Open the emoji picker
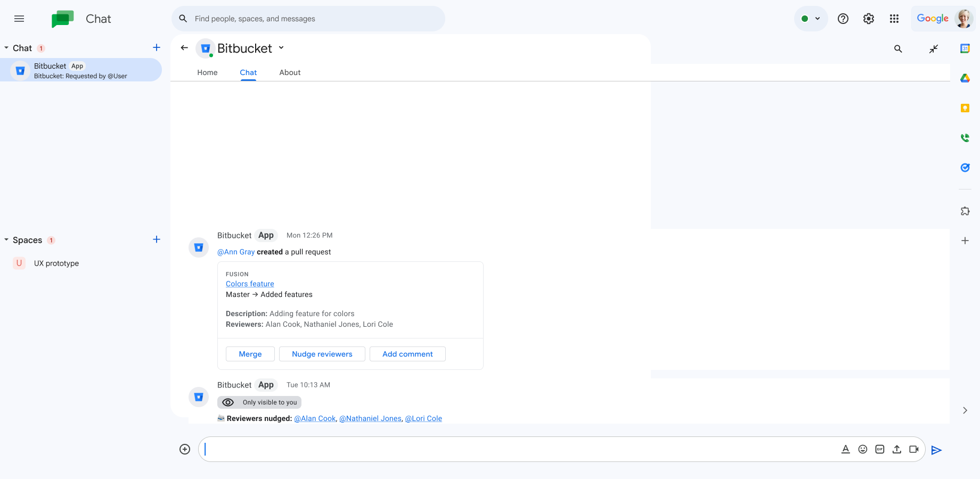980x479 pixels. coord(863,449)
